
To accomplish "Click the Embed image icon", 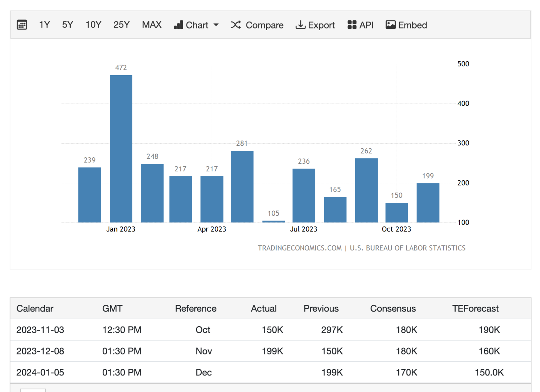I will (x=391, y=25).
